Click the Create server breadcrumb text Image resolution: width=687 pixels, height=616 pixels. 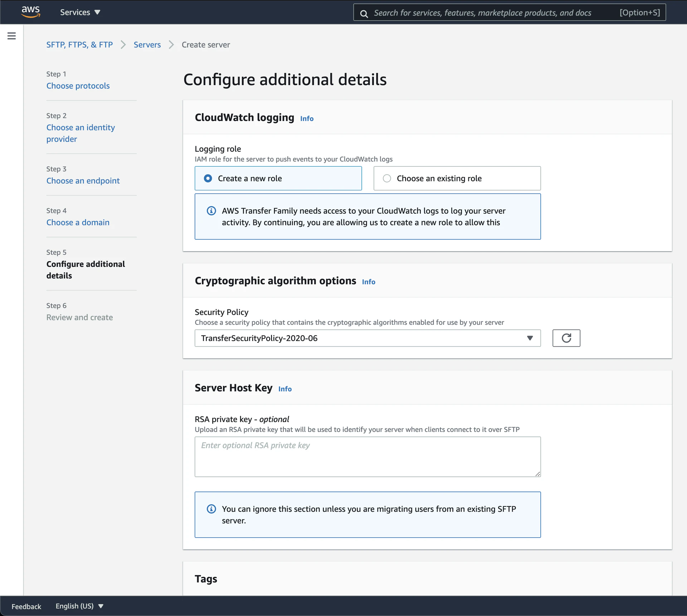pyautogui.click(x=206, y=45)
